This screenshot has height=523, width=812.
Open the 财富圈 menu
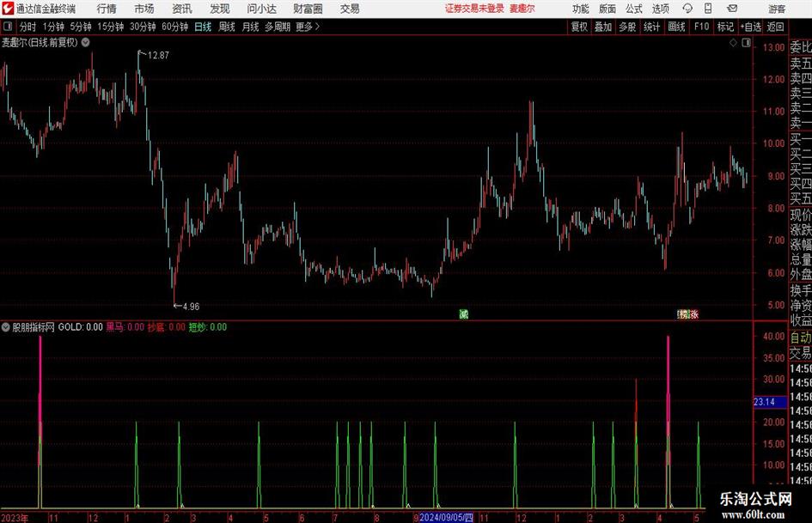click(308, 9)
